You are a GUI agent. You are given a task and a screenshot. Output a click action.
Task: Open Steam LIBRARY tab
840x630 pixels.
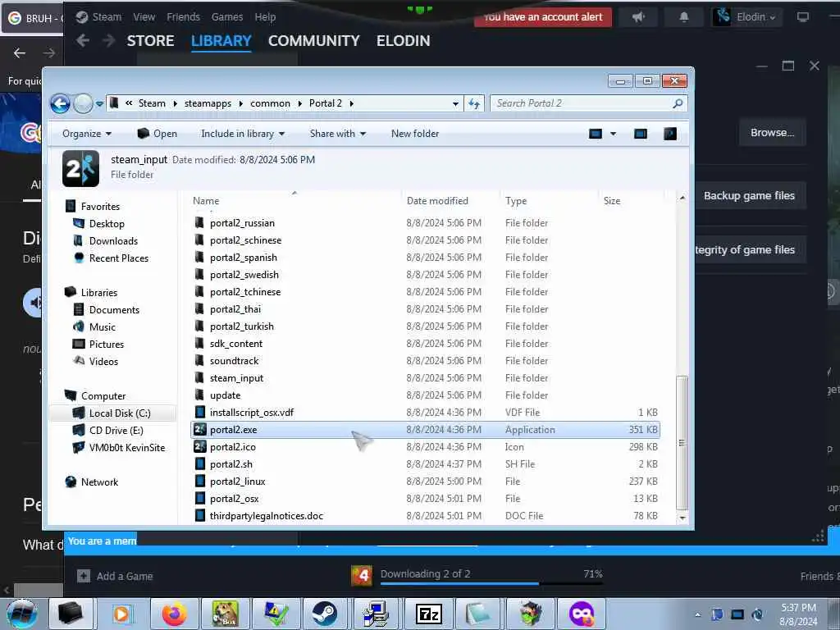tap(221, 41)
